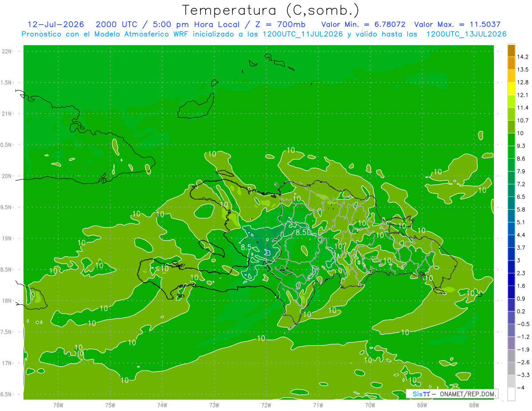Click the "21N" latitude axis label
Image resolution: width=532 pixels, height=411 pixels.
[x=8, y=114]
